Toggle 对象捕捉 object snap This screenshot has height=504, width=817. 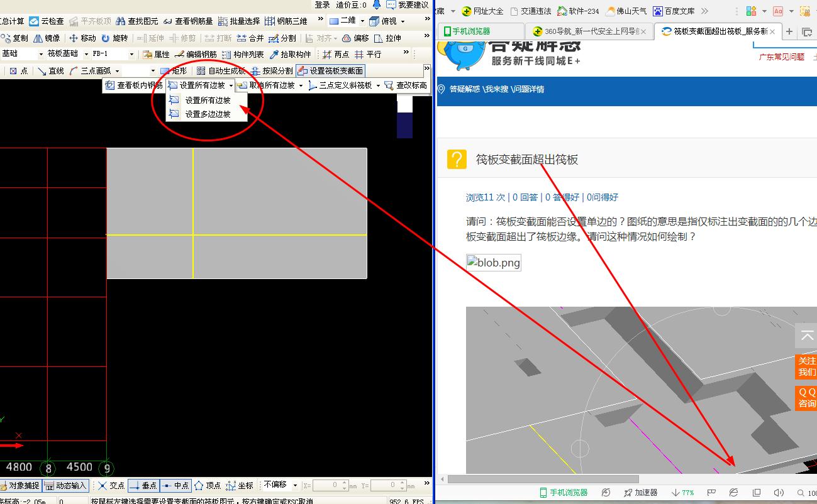[20, 486]
